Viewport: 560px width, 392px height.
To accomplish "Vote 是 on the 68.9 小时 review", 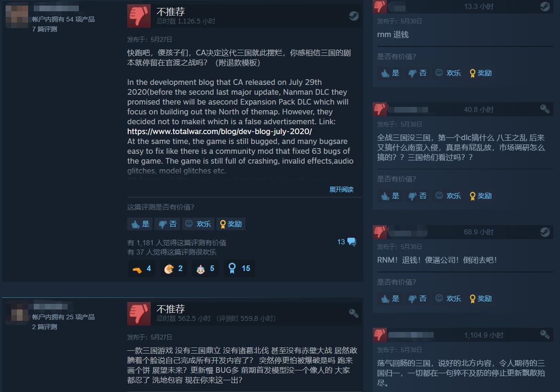I will [x=390, y=299].
